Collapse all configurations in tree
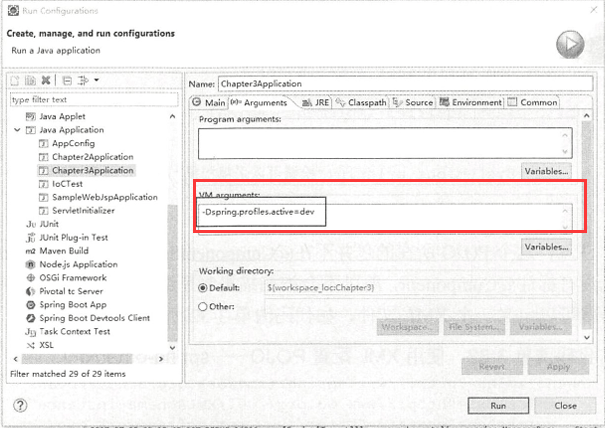 [66, 80]
